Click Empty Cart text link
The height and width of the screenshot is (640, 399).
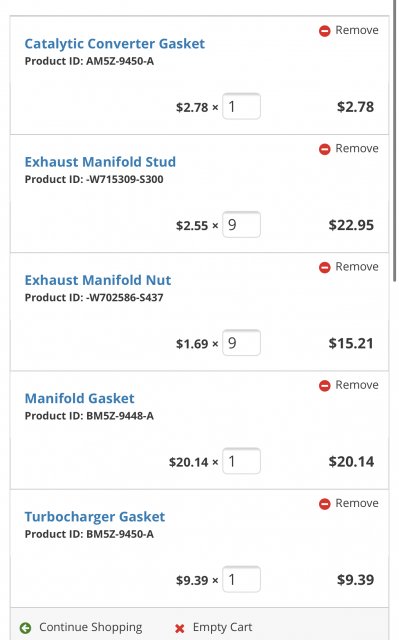pyautogui.click(x=222, y=627)
